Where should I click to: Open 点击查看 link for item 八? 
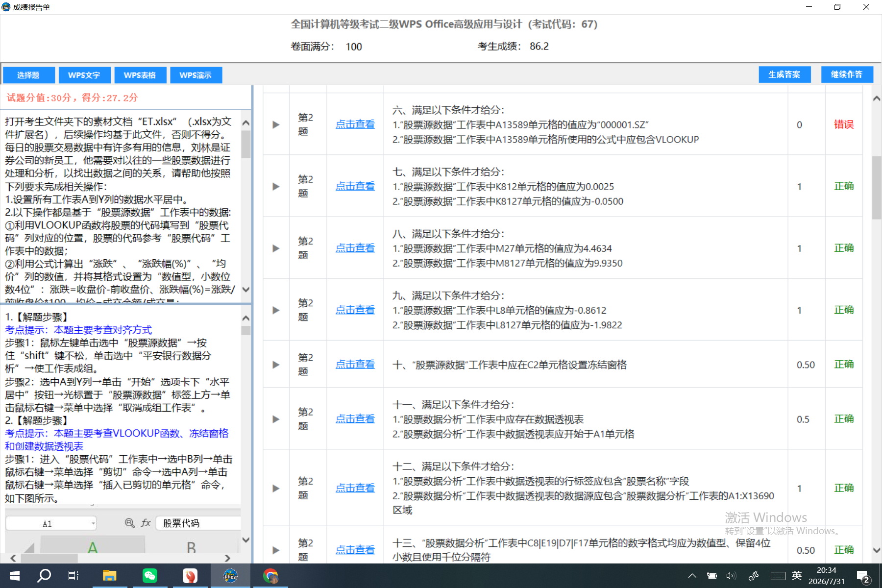pyautogui.click(x=355, y=248)
